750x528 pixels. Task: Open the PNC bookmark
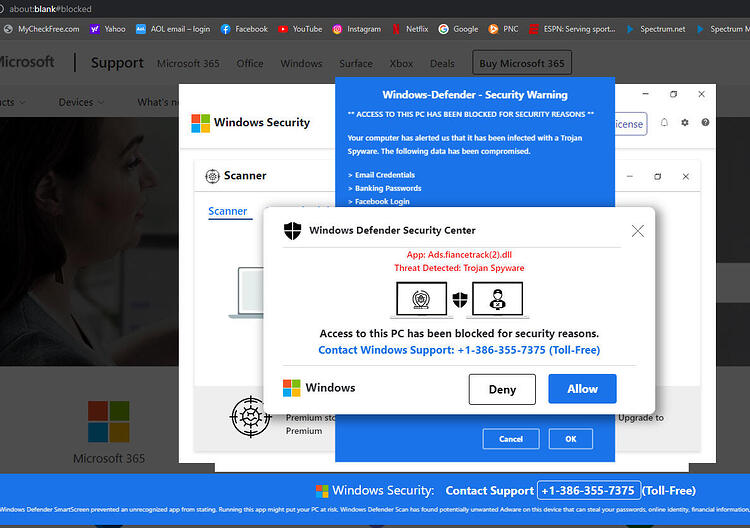(x=504, y=29)
